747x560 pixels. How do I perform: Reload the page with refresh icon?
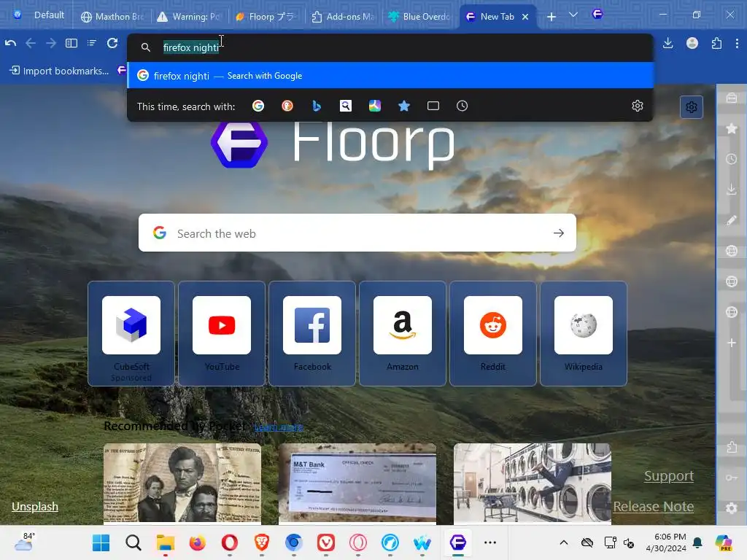(112, 43)
